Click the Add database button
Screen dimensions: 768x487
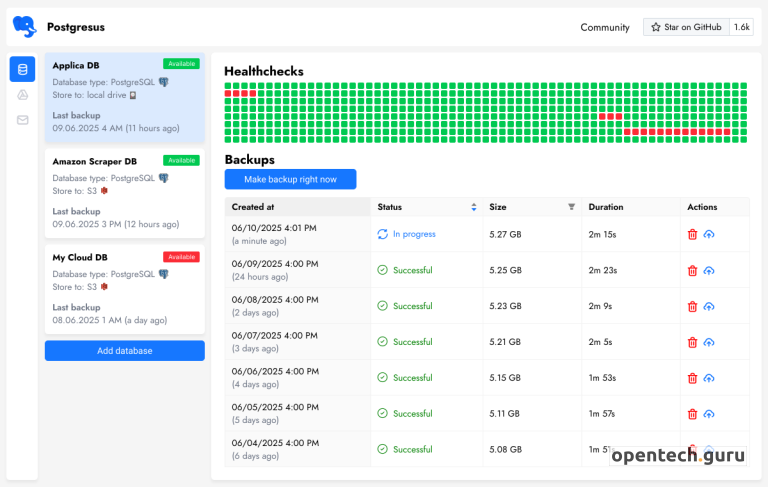(x=125, y=351)
